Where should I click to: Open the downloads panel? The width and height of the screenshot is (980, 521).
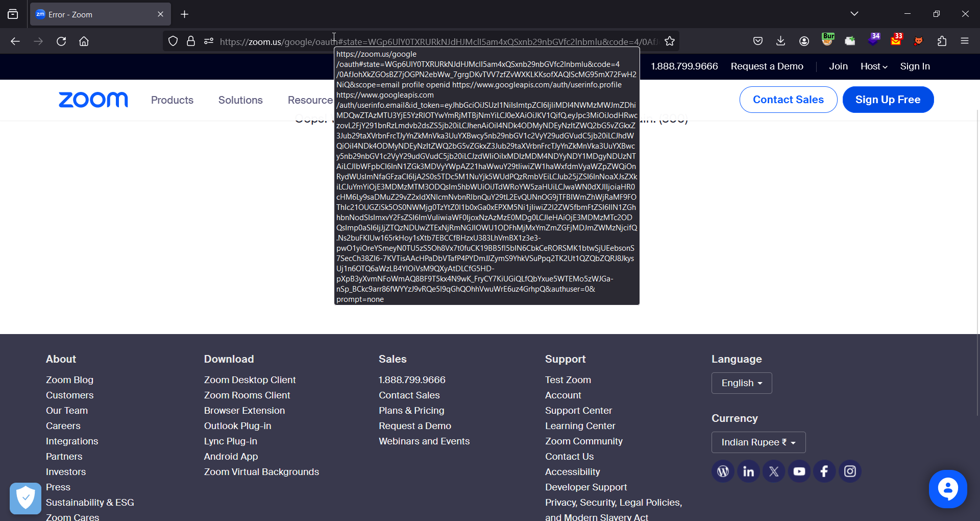click(x=780, y=41)
